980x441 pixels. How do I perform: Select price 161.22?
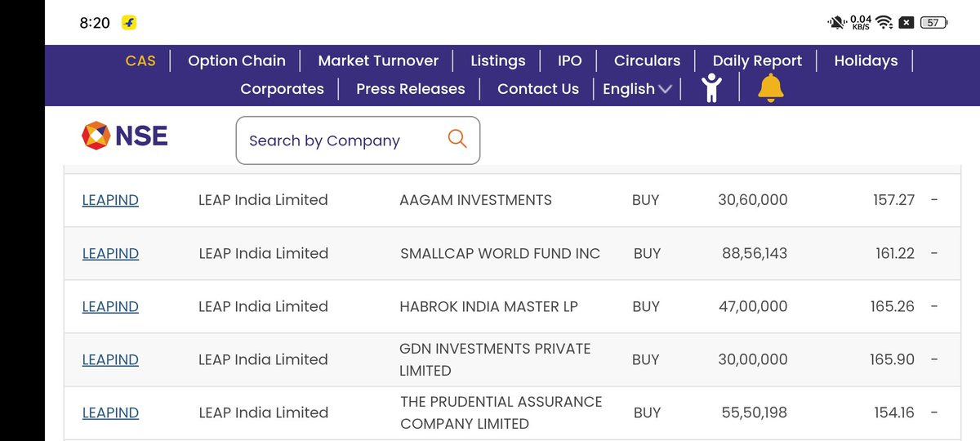895,253
